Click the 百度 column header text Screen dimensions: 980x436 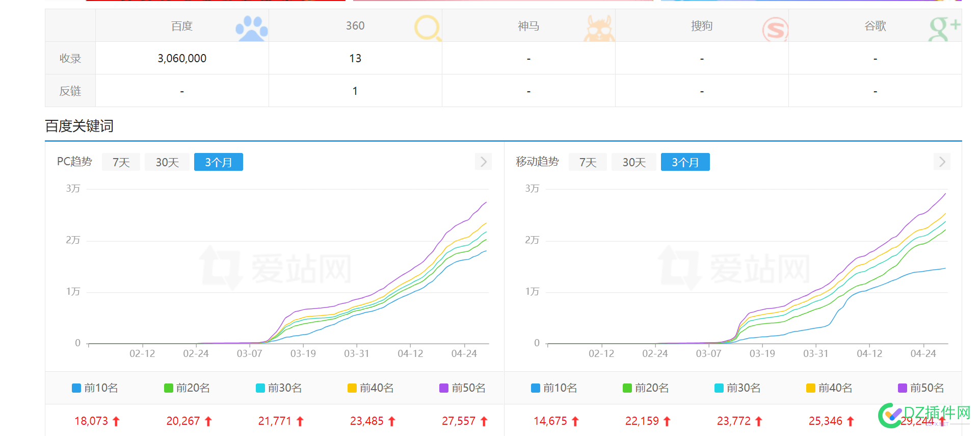pos(182,26)
